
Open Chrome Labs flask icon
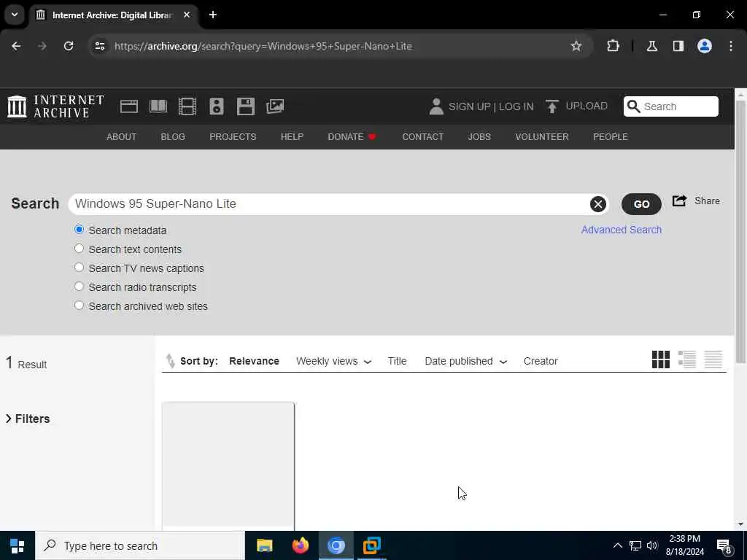point(652,46)
